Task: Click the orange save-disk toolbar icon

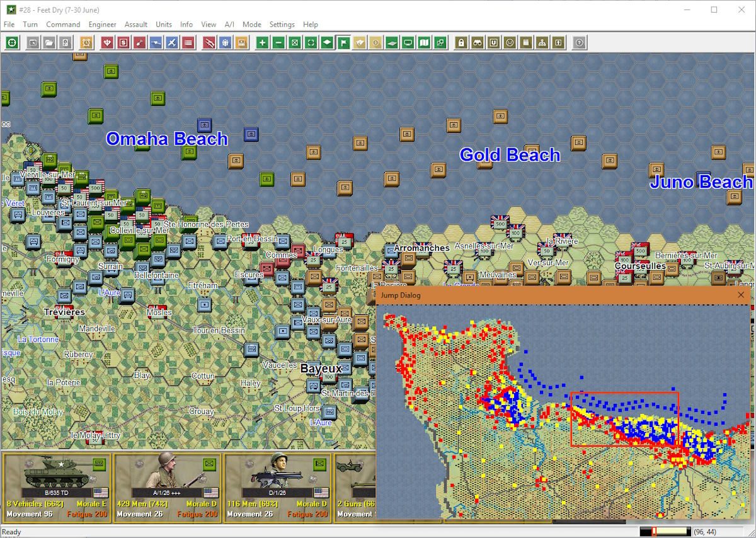Action: [x=241, y=43]
